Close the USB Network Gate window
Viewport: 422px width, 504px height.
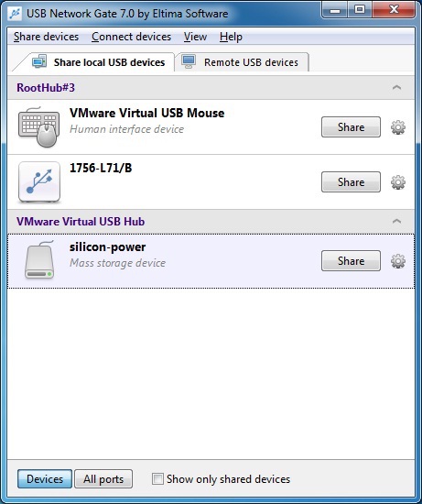[394, 11]
